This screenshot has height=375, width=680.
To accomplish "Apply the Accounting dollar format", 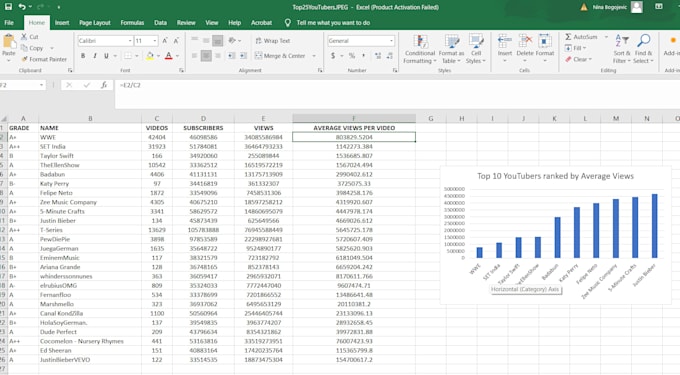I will coord(333,55).
